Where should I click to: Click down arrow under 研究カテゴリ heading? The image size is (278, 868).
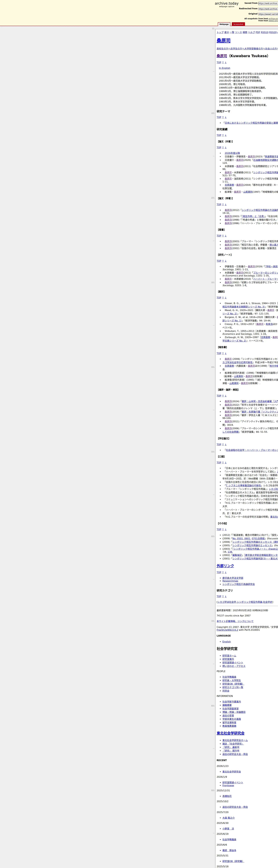[226, 596]
